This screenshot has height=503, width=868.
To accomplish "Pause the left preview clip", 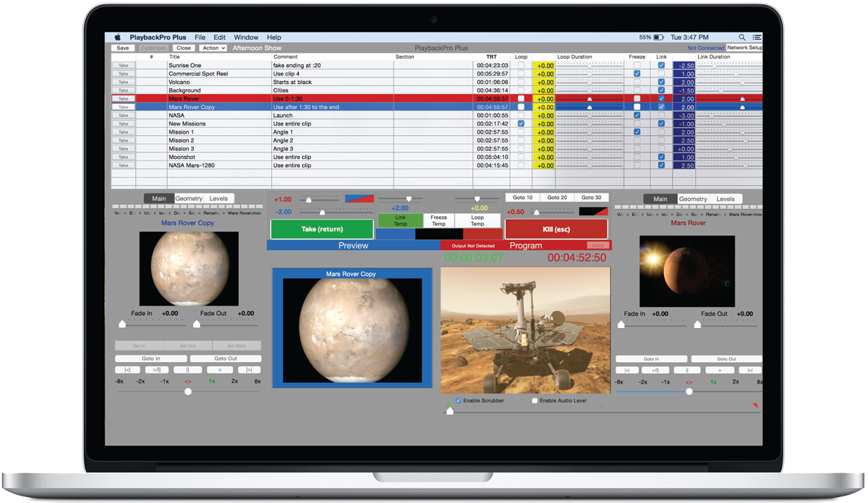I will tap(187, 370).
